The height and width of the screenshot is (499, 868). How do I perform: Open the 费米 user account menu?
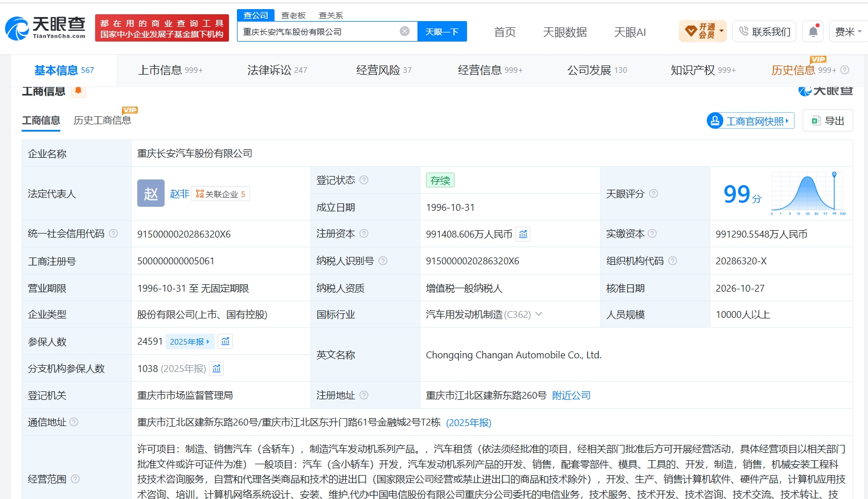click(x=848, y=31)
